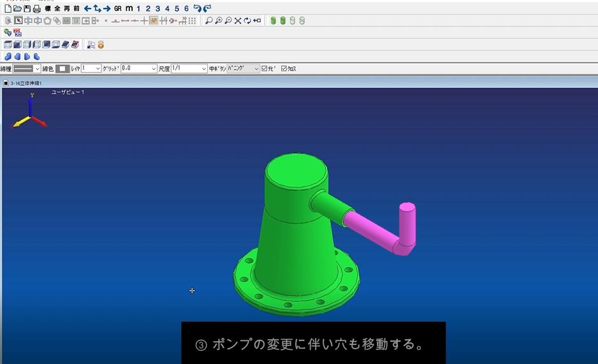Open the 中ﾎﾞﾀﾝ panning dropdown
Viewport: 598px width, 364px height.
(243, 68)
